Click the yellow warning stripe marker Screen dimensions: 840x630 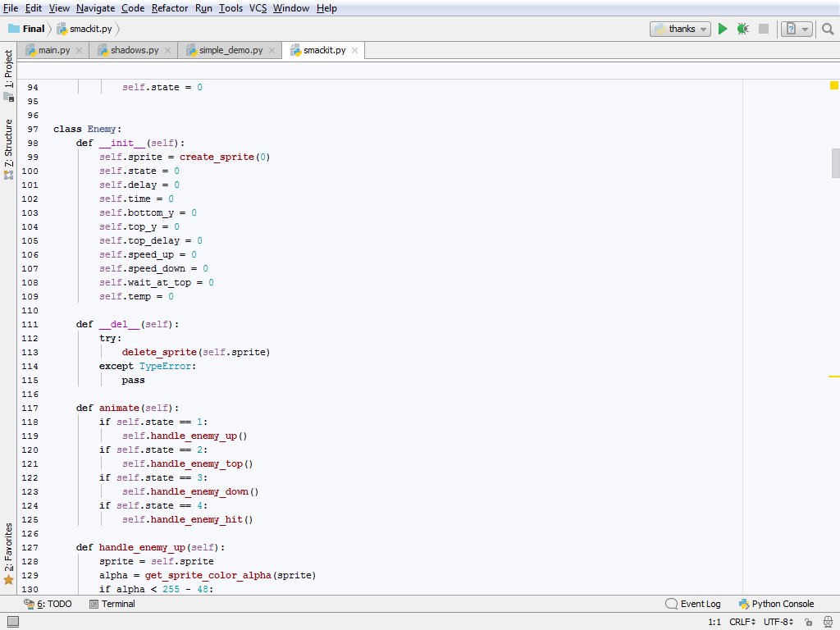click(833, 377)
